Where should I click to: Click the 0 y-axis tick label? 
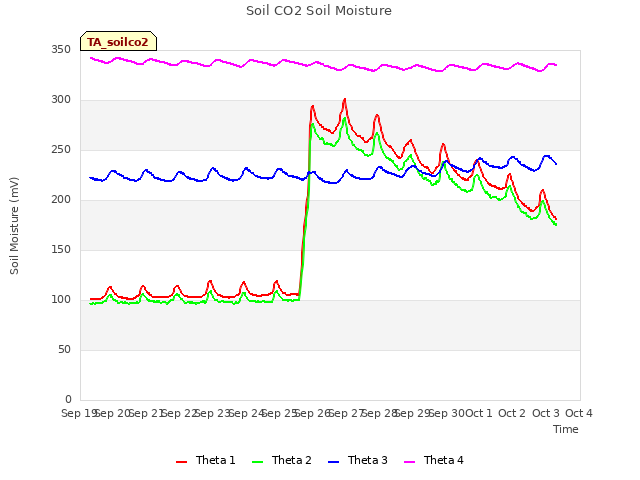(x=68, y=400)
